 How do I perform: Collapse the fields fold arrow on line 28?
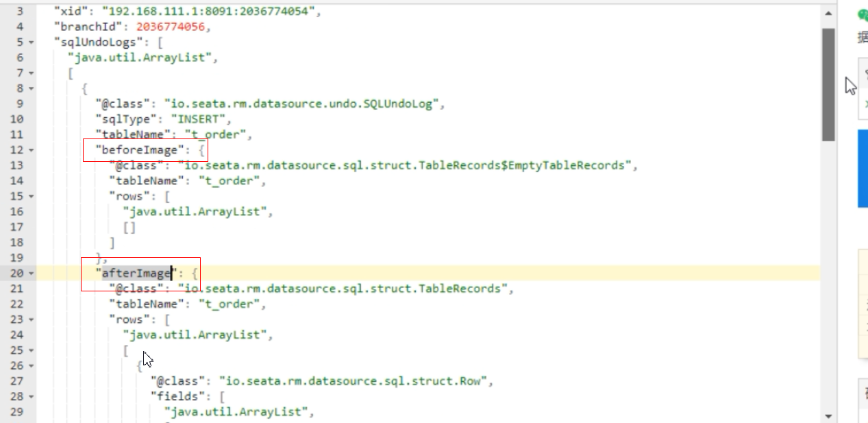click(31, 397)
